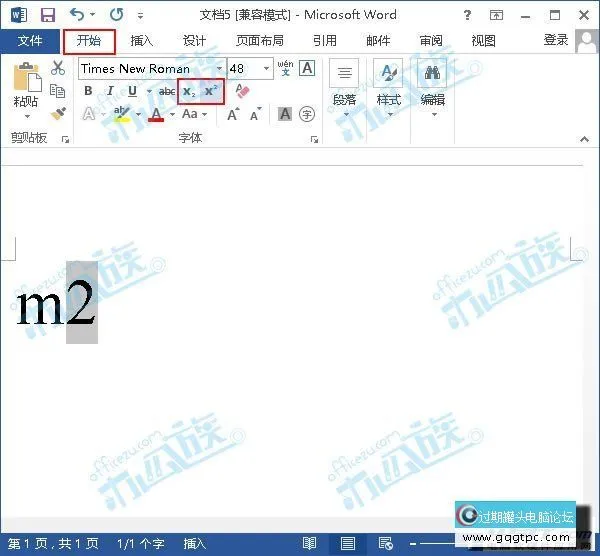
Task: Open the 编辑 (Editing) group button
Action: click(432, 89)
